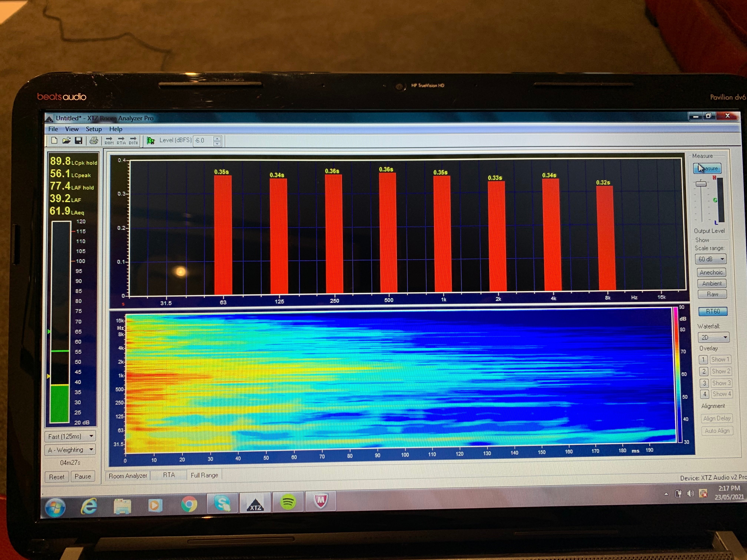
Task: Click the Print toolbar icon
Action: click(x=94, y=140)
